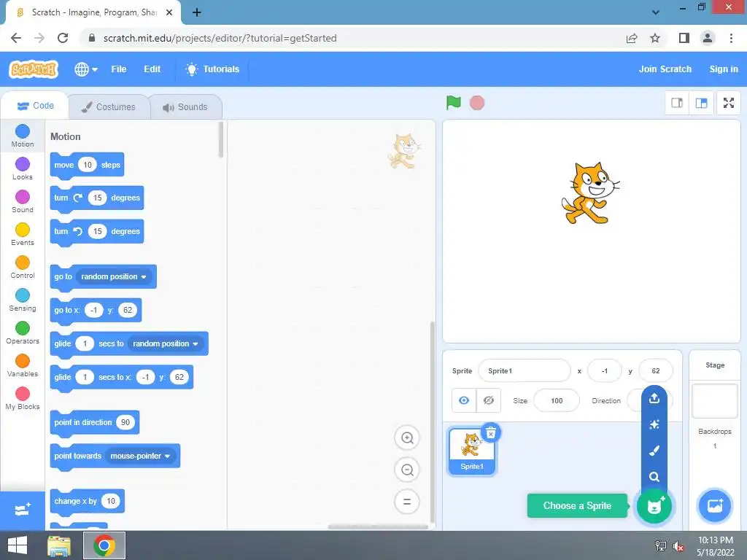Select the Sound block category
The image size is (747, 560).
pos(23,202)
